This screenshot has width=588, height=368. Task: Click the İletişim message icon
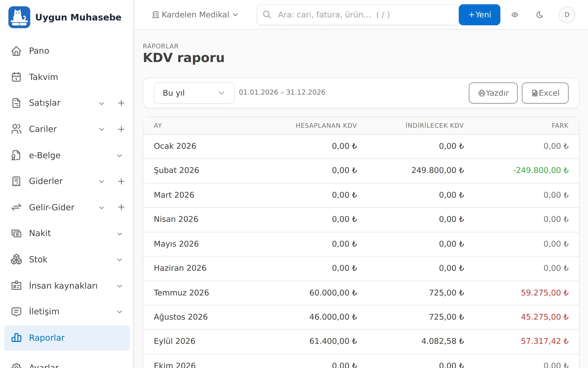pos(16,311)
